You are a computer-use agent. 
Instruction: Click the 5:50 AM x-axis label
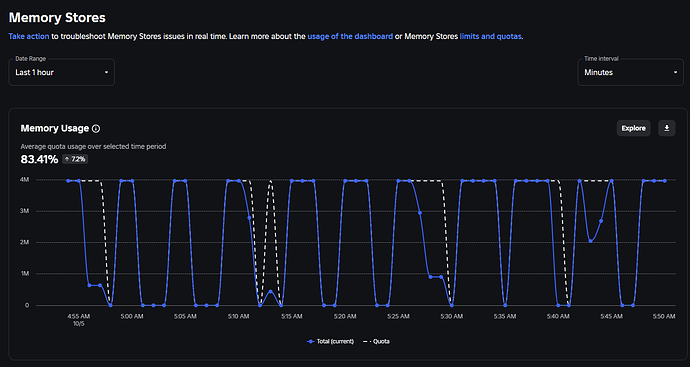tap(664, 316)
